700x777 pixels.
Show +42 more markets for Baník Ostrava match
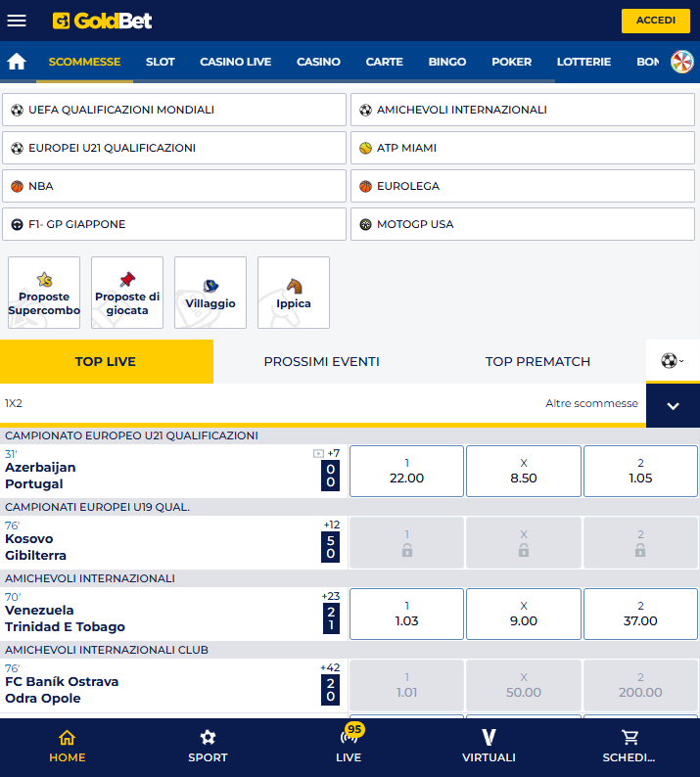coord(330,667)
